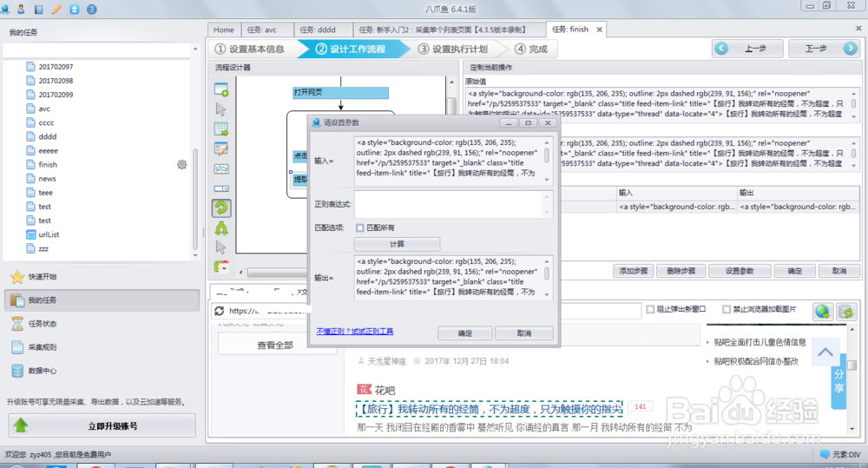Screen dimensions: 868x468
Task: Open 我的任务 in left navigation
Action: click(102, 300)
